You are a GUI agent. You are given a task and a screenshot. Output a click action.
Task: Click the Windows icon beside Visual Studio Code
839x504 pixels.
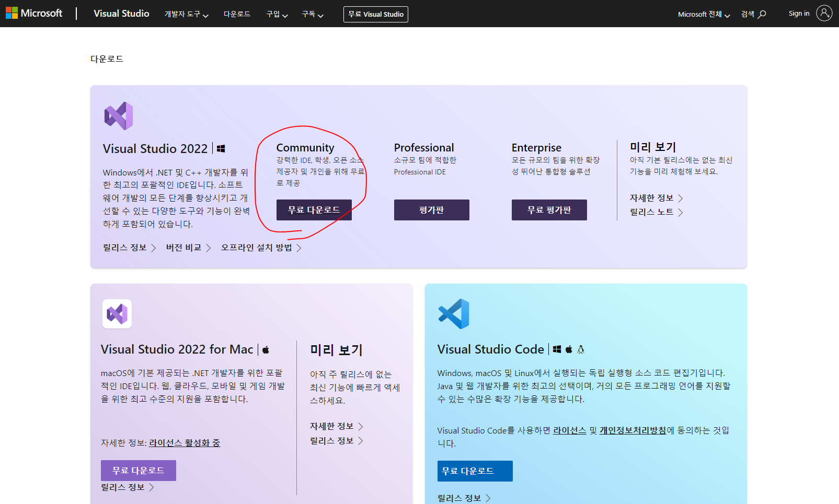pos(557,349)
